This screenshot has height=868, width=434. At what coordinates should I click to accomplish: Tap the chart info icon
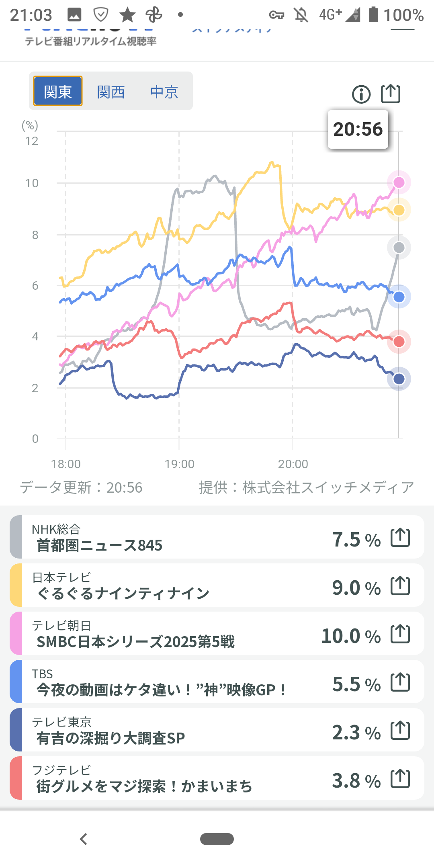pos(361,94)
